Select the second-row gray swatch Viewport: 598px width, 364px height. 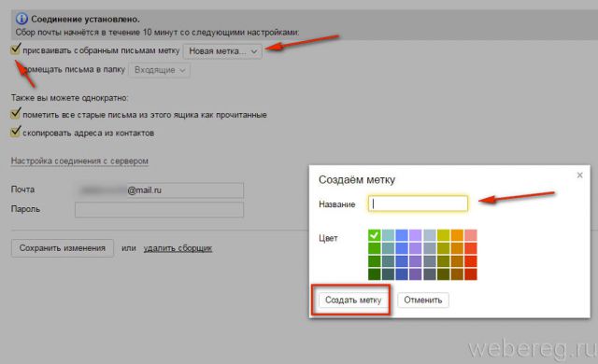(430, 248)
